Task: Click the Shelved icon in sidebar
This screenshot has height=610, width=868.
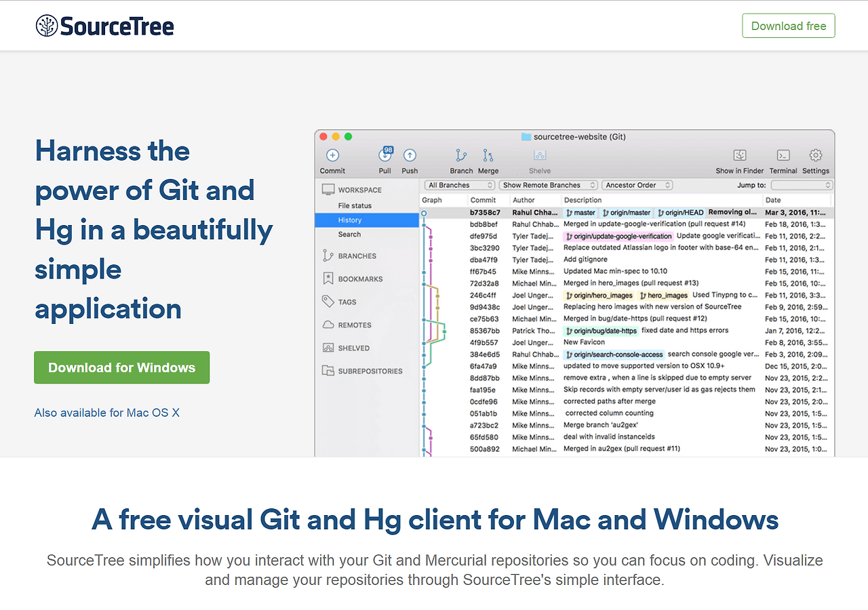Action: click(328, 348)
